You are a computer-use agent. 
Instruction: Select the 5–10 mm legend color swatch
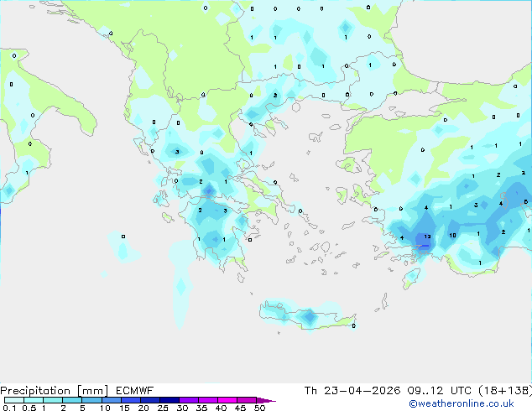click(x=91, y=400)
